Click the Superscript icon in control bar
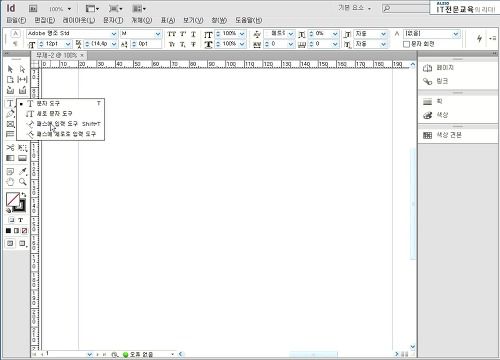Image resolution: width=500 pixels, height=360 pixels. pyautogui.click(x=183, y=34)
